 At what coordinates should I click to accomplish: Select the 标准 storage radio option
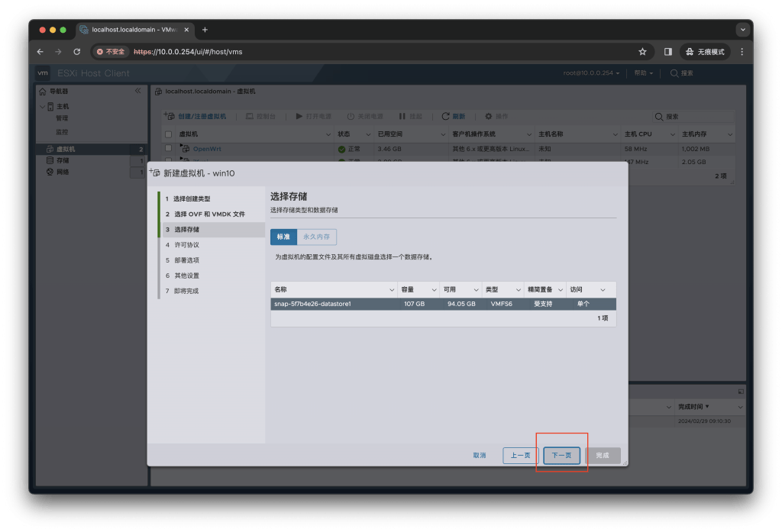283,237
